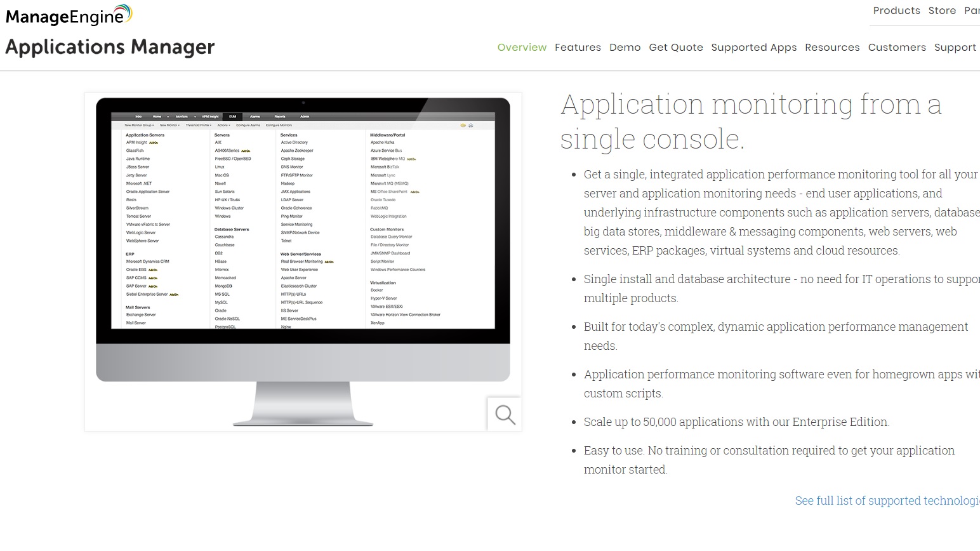Open the Resources menu item
Screen dimensions: 980x551
pyautogui.click(x=832, y=48)
